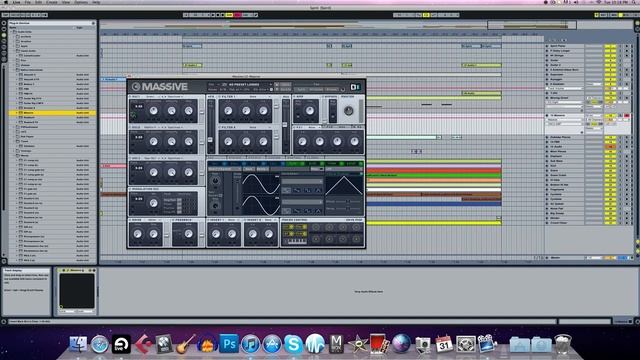Click the LFO Rate knob in Massive
This screenshot has height=360, width=640.
click(x=215, y=181)
